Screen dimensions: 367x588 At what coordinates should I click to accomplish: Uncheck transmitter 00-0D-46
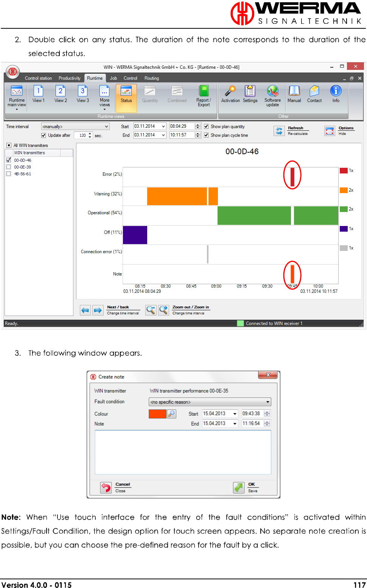[x=9, y=160]
